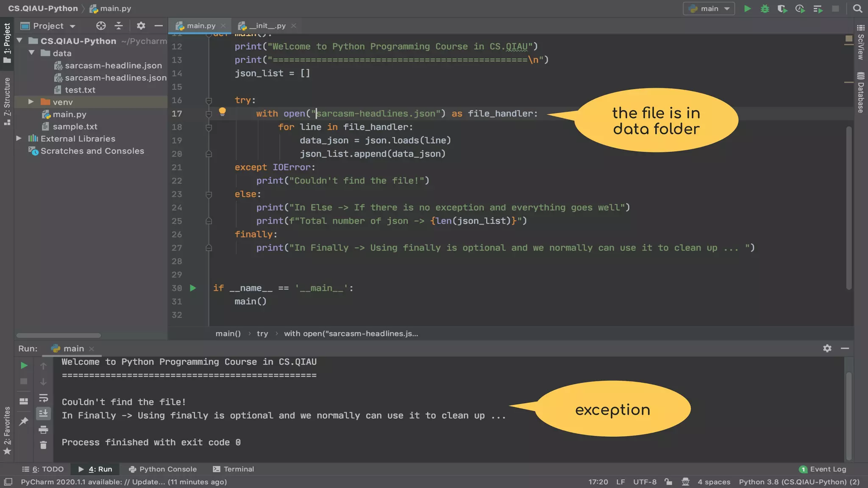Toggle the read-only lock icon in status bar
868x488 pixels.
(668, 482)
